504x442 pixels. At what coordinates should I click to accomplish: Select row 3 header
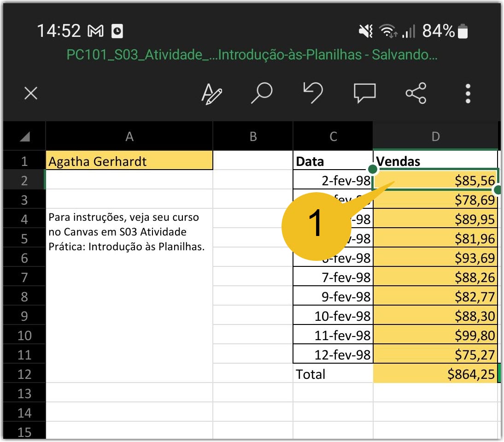[x=24, y=200]
